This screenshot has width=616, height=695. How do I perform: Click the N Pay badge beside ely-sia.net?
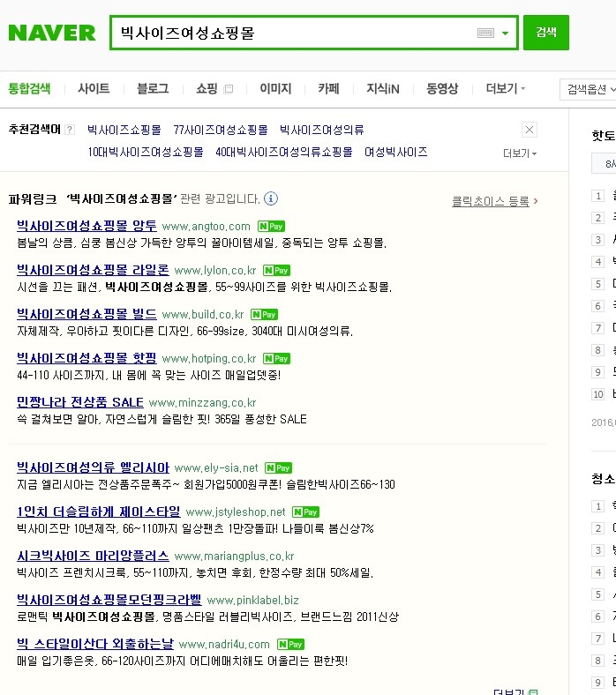click(279, 468)
